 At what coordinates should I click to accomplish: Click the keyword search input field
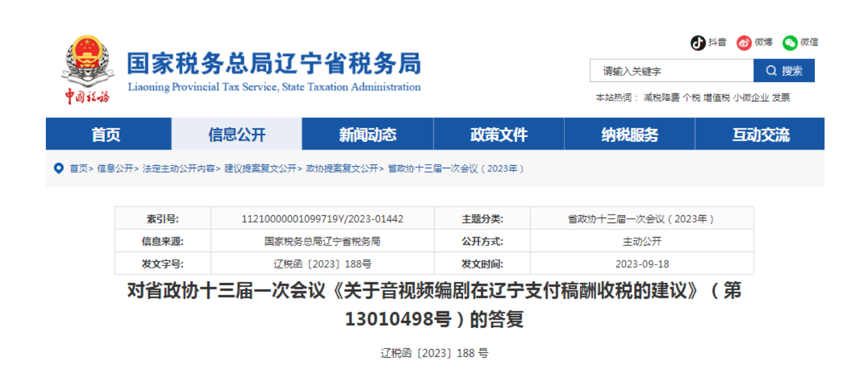click(671, 71)
